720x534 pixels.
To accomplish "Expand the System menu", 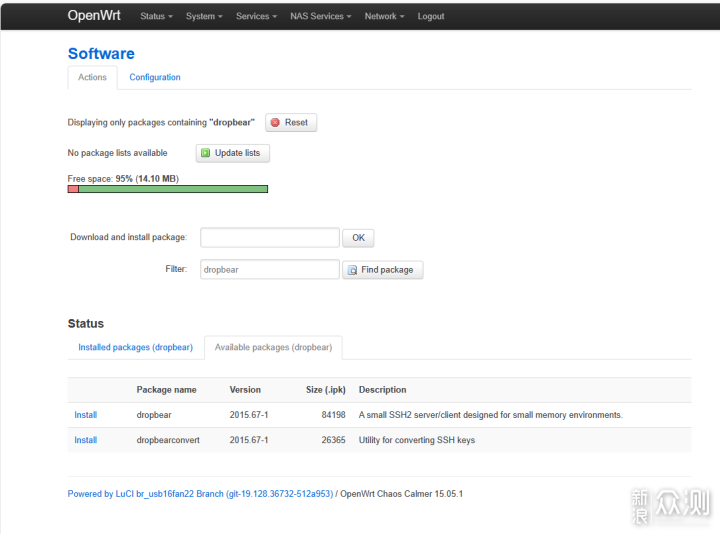I will 204,16.
